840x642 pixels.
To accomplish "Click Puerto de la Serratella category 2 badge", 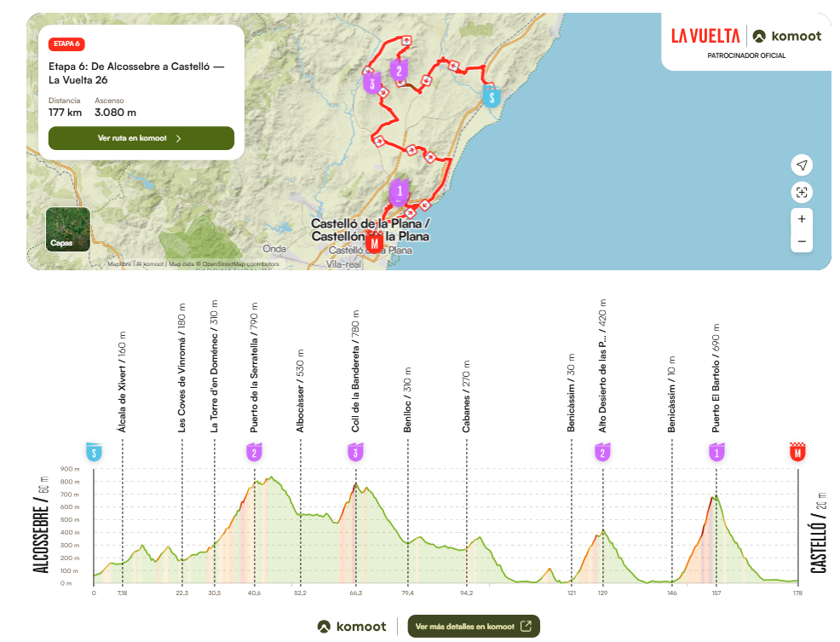I will click(x=254, y=452).
